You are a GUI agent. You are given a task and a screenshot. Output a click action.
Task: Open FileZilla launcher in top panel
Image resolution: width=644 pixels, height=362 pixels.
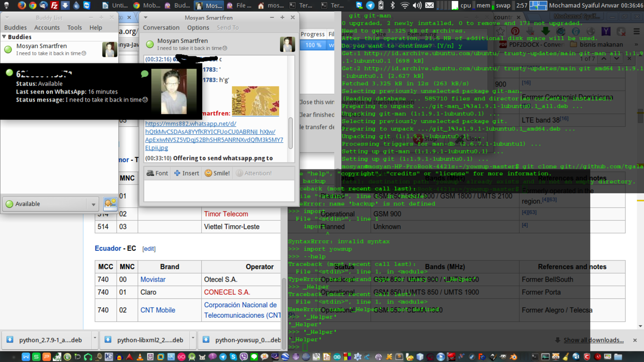click(54, 6)
